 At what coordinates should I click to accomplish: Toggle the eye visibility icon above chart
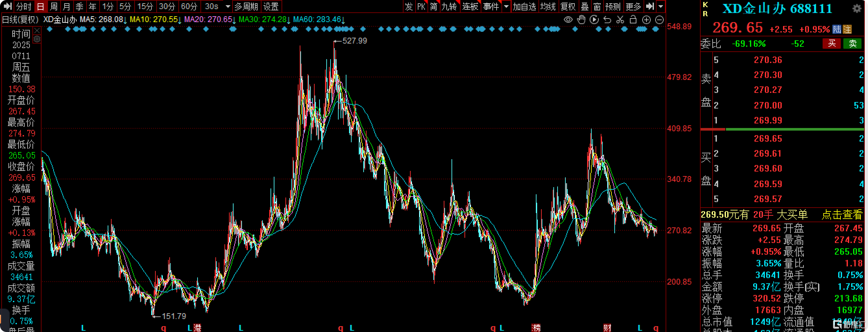568,19
